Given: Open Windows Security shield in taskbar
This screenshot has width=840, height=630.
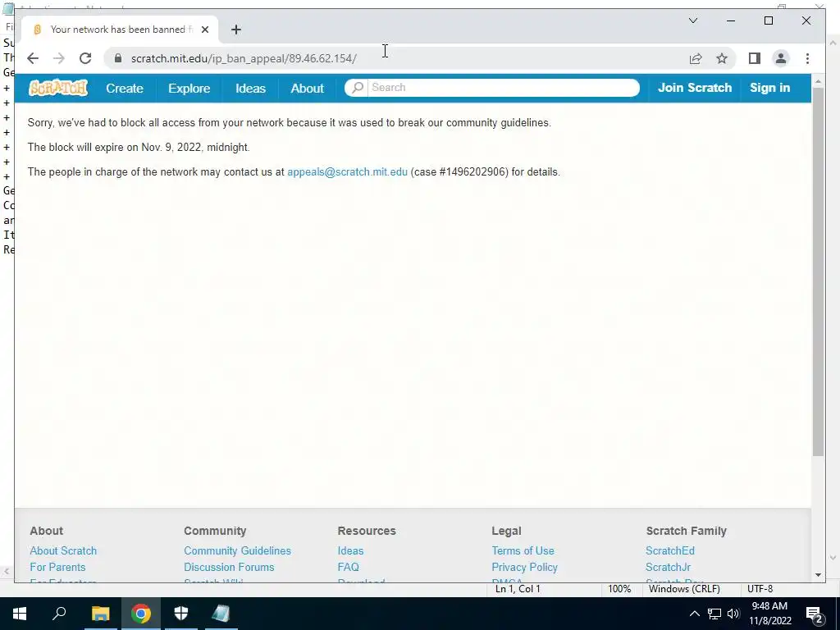Looking at the screenshot, I should coord(181,614).
